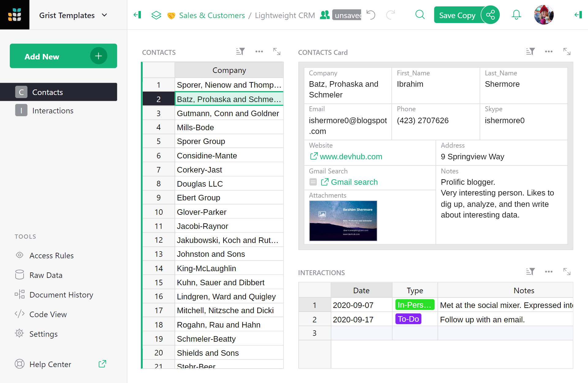Click the To-Do type tag
The width and height of the screenshot is (588, 383).
pyautogui.click(x=408, y=319)
